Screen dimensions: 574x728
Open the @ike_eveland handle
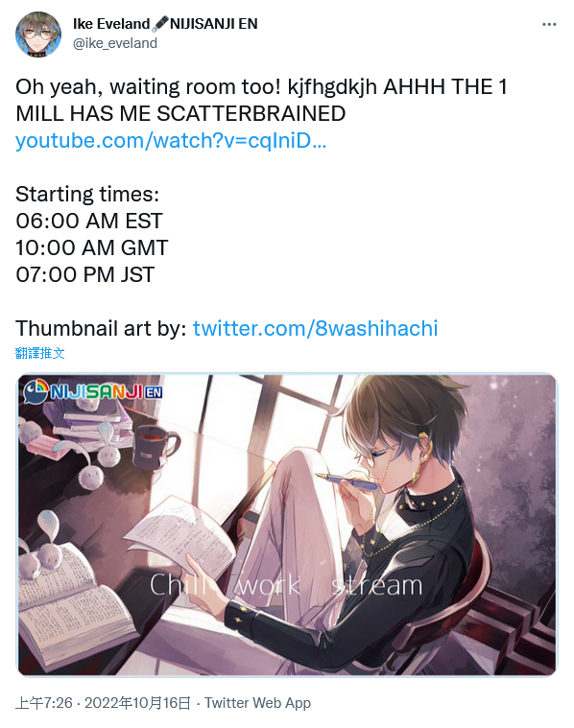(115, 43)
